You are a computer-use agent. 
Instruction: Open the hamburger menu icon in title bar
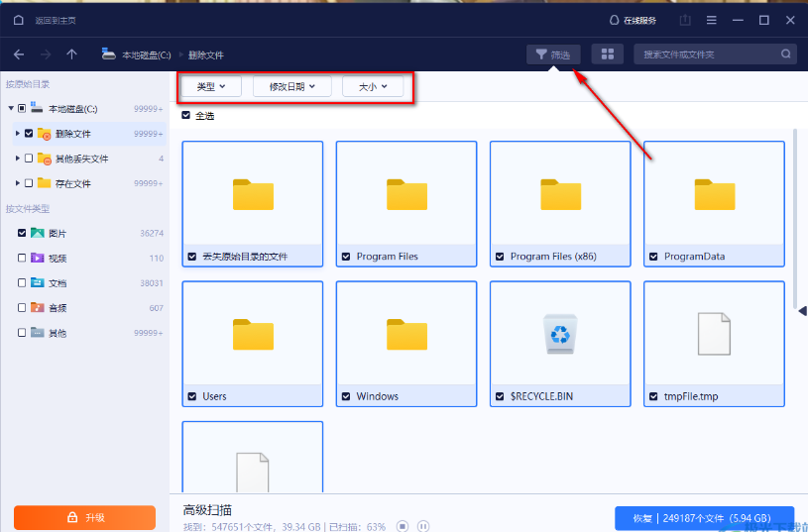point(712,20)
